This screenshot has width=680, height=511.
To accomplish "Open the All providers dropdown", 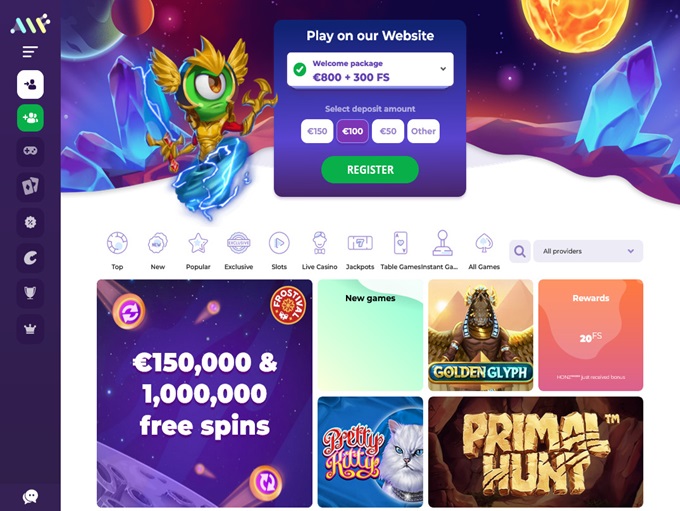I will (588, 251).
